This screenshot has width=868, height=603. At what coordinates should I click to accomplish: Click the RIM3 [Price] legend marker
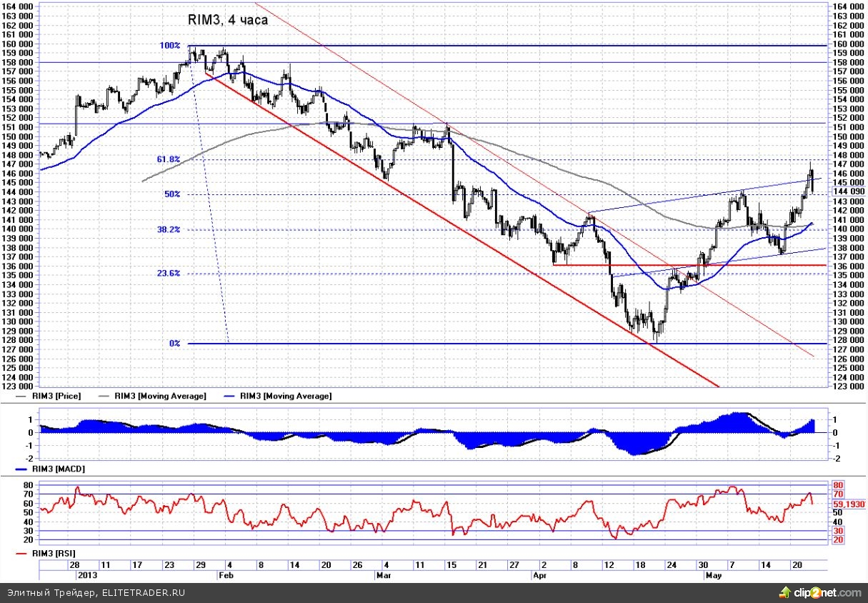(21, 395)
